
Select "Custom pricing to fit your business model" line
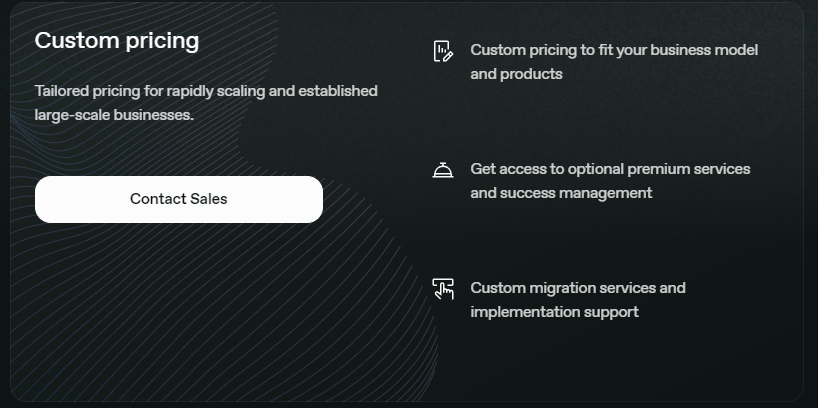[x=614, y=50]
